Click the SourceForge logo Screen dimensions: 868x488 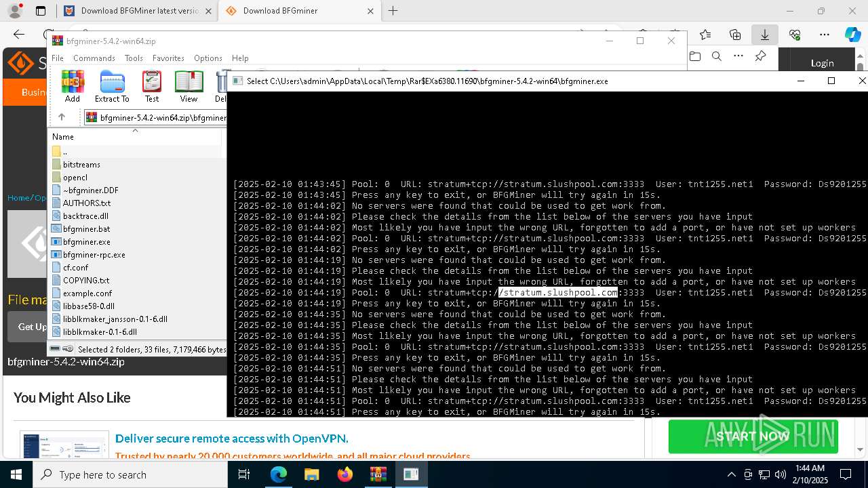[x=26, y=64]
